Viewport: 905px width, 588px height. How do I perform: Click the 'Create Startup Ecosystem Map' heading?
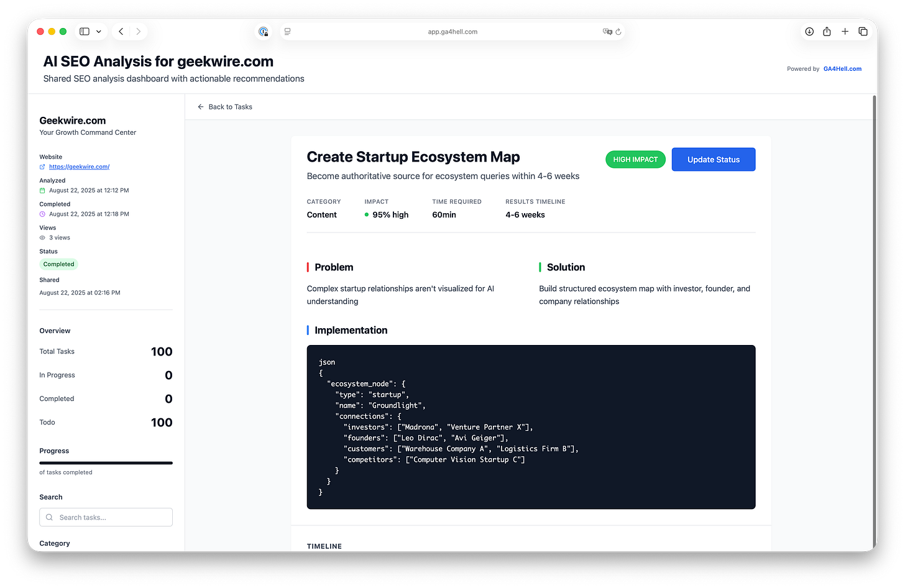pos(413,157)
